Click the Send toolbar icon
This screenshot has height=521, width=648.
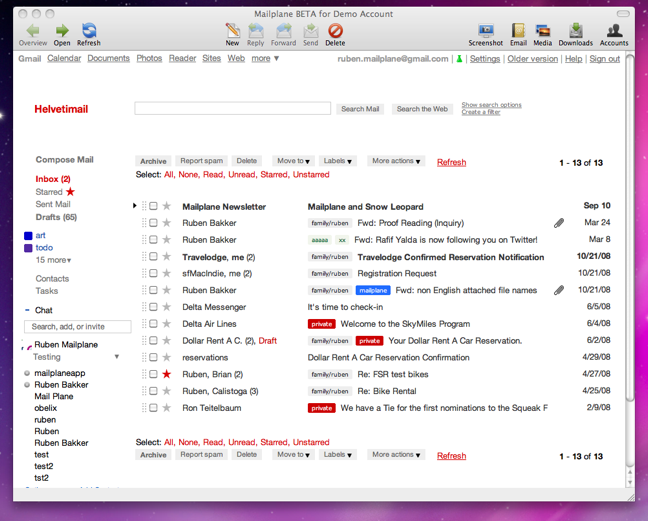click(310, 31)
